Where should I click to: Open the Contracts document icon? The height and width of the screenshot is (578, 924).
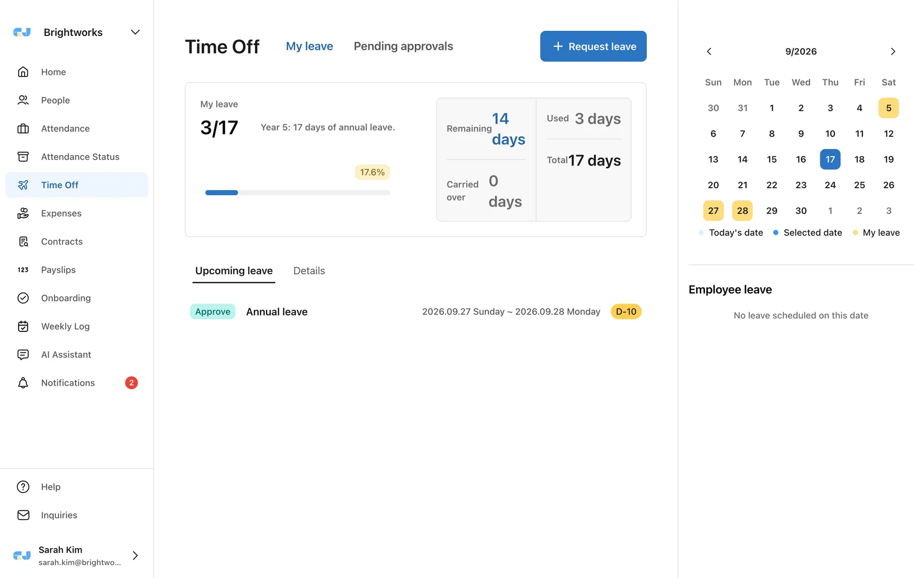click(23, 241)
